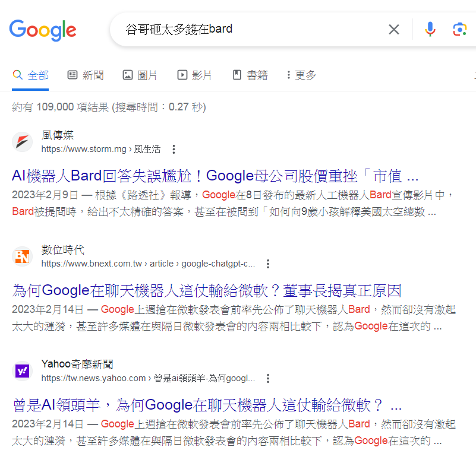
Task: Switch to the 影片 tab
Action: pos(194,75)
